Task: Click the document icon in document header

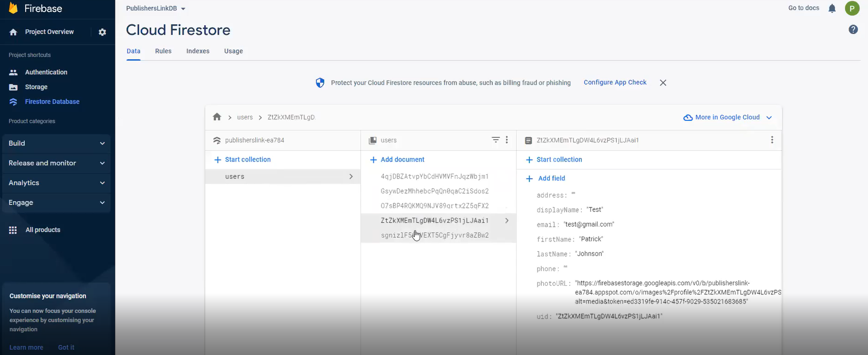Action: [x=528, y=140]
